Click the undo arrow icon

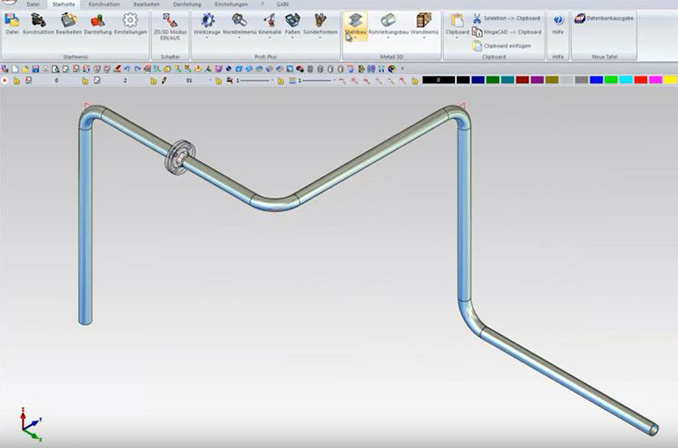coord(127,69)
